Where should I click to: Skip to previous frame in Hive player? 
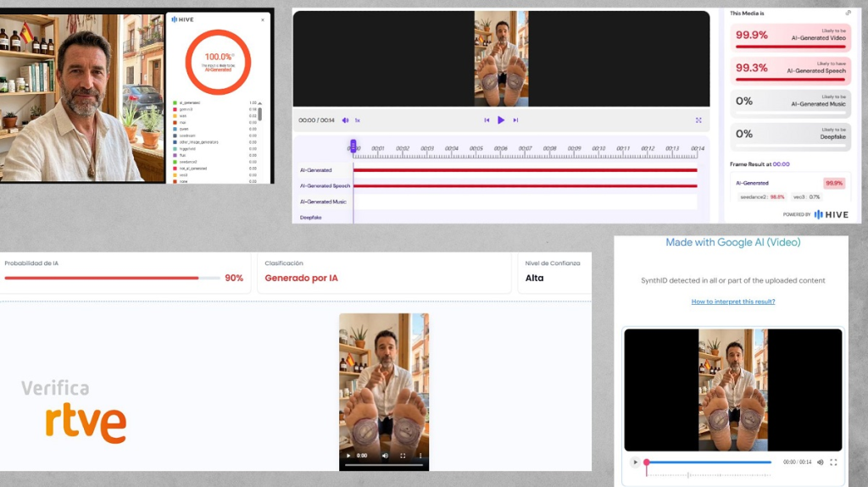point(487,120)
